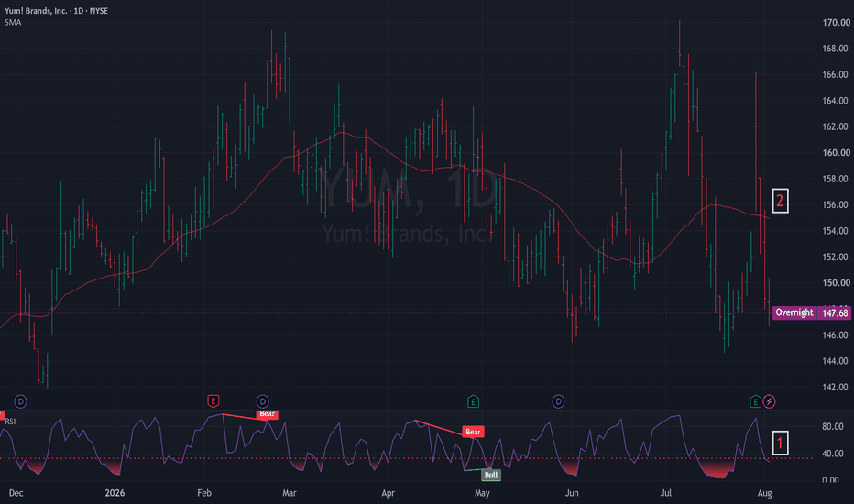Click the Jul label on time axis
854x504 pixels.
665,493
